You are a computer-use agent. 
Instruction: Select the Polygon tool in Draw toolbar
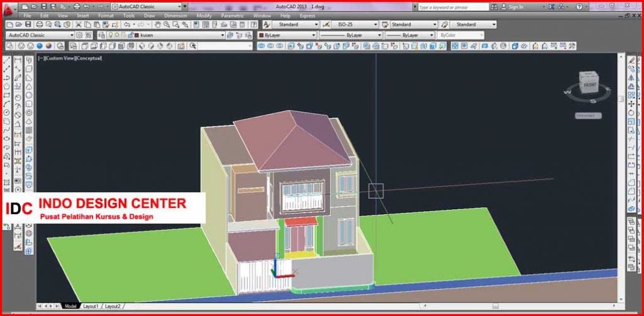point(6,87)
